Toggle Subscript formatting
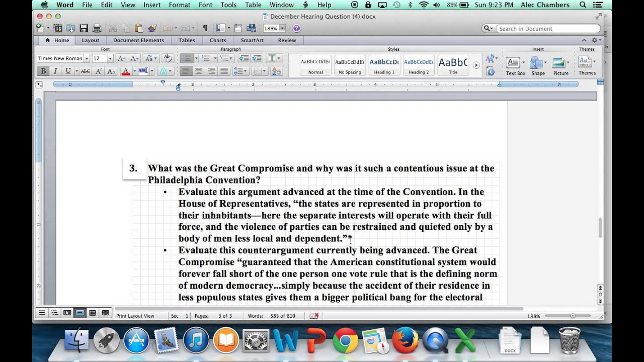 coord(111,71)
